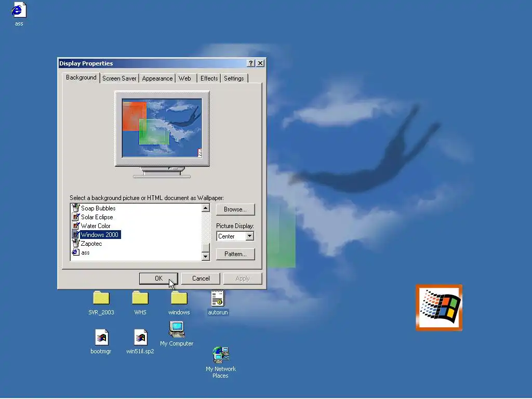
Task: Switch to the Background tab
Action: 81,77
